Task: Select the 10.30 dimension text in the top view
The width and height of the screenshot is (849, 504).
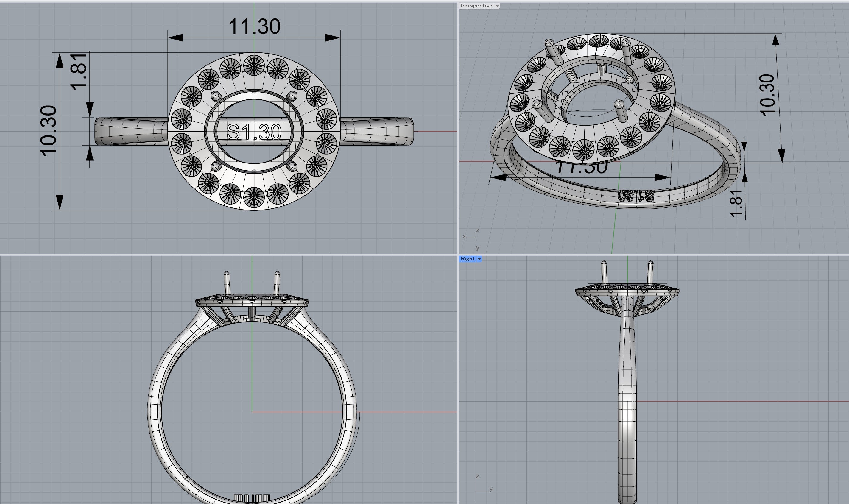Action: 49,131
